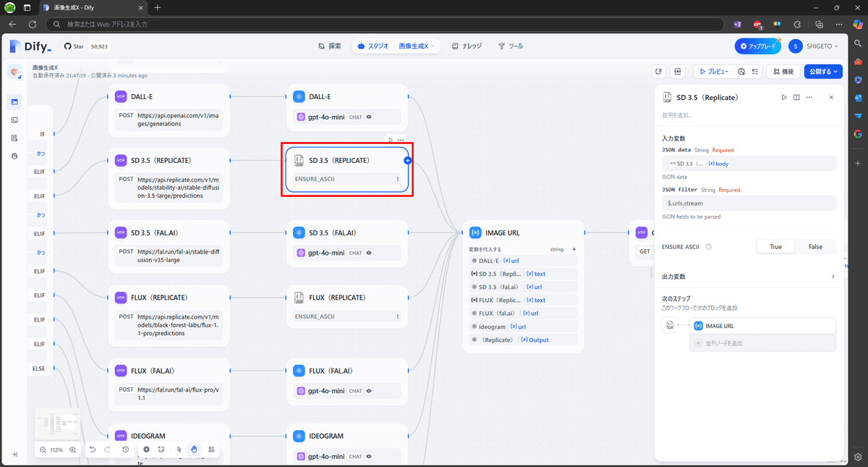Open help book icon in SD 3.5 panel
The image size is (868, 467).
[796, 97]
